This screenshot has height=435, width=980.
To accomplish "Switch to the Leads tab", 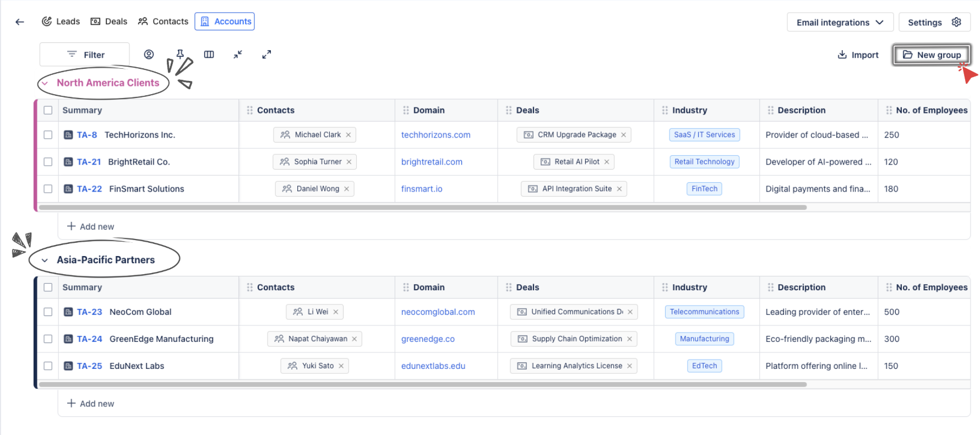I will (x=61, y=21).
